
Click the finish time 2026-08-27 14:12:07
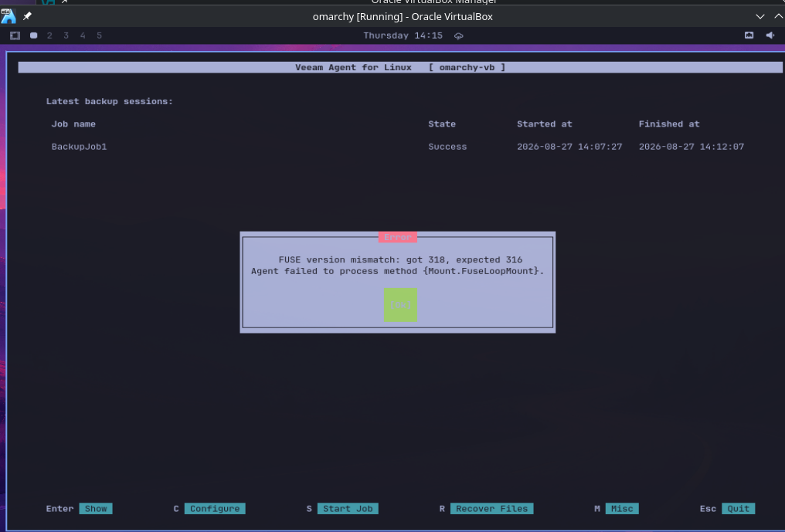coord(691,147)
